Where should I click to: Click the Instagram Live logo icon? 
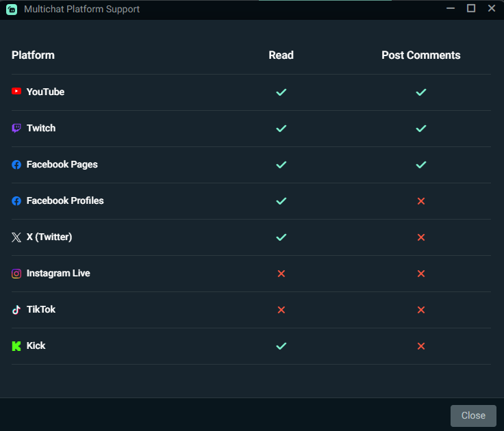[x=16, y=274]
